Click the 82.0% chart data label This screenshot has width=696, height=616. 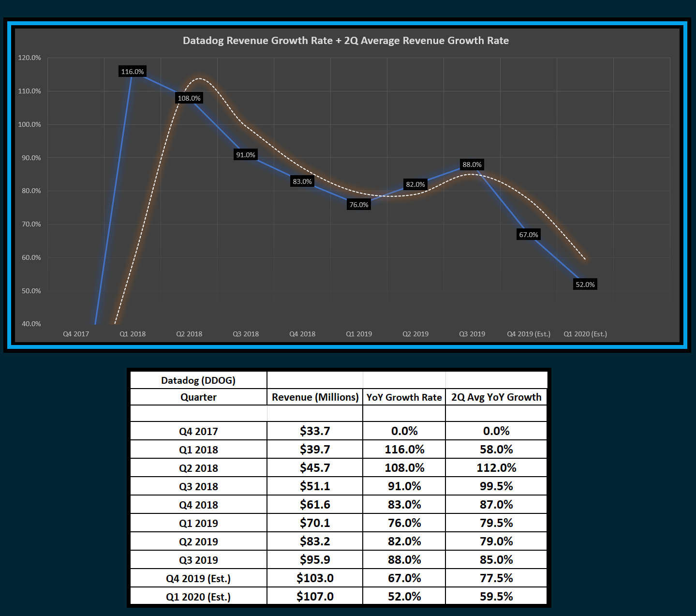pyautogui.click(x=415, y=184)
